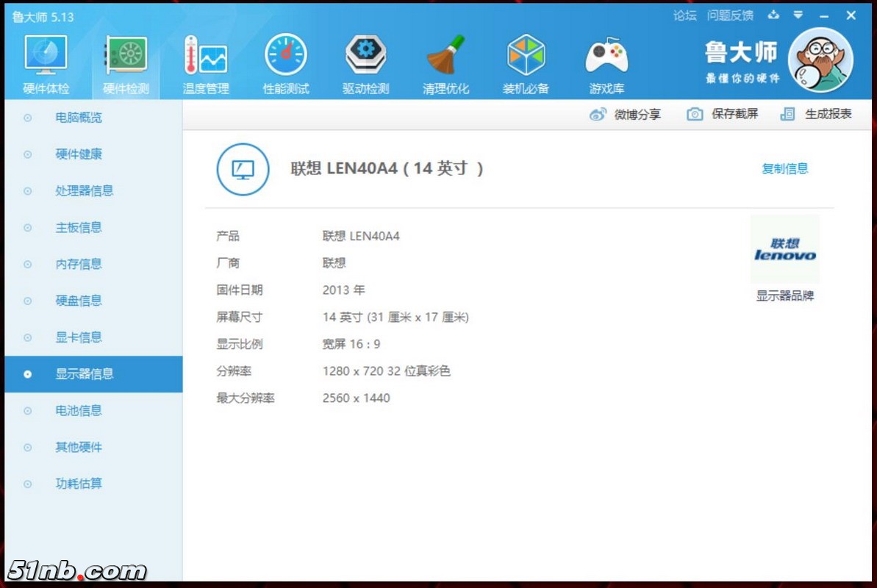
Task: Select 显卡信息 graphics card info
Action: [x=79, y=337]
